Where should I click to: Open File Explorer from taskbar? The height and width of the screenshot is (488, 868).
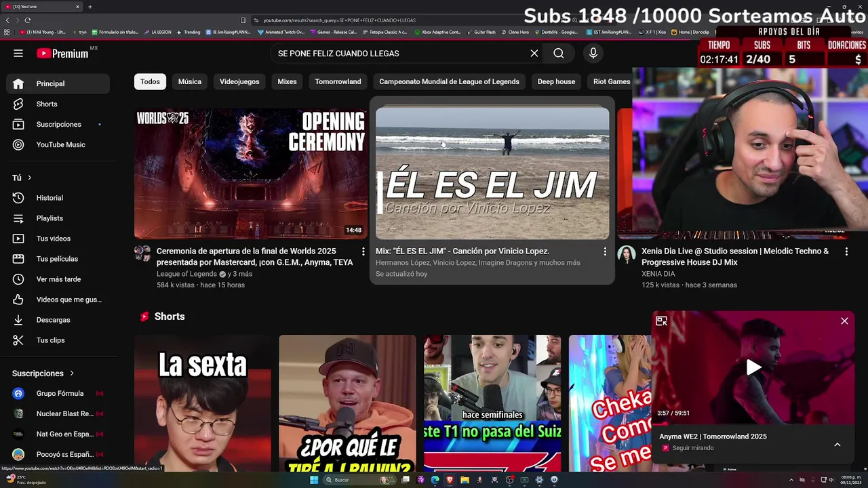[x=465, y=480]
